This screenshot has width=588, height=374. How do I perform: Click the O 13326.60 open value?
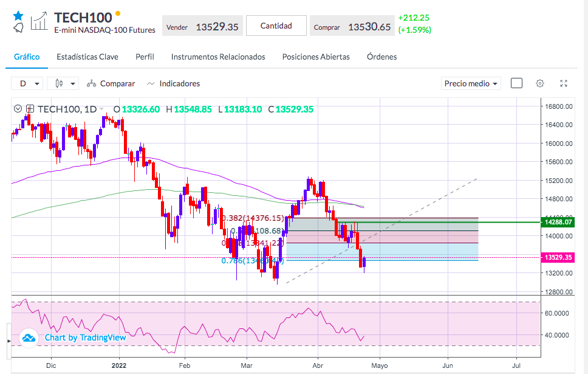pos(137,109)
